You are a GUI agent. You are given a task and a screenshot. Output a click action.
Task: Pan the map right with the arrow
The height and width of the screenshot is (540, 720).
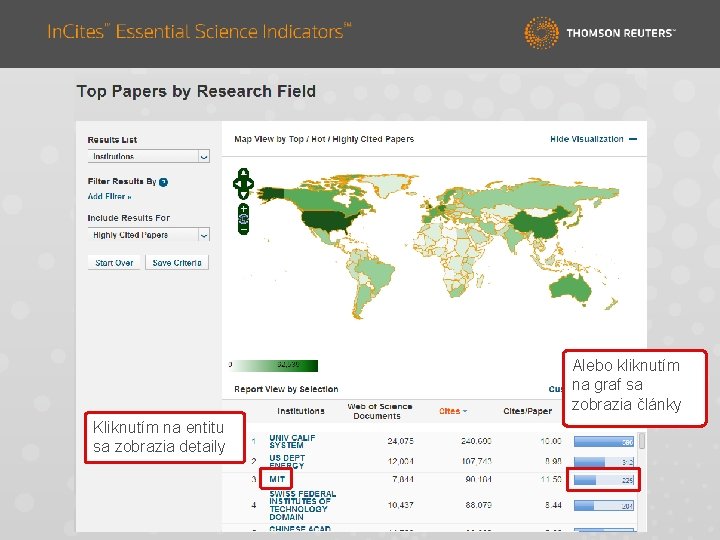[x=250, y=184]
